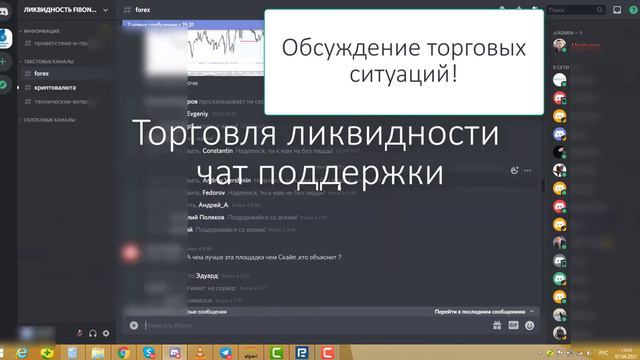The height and width of the screenshot is (360, 640).
Task: Open more options on hovered message
Action: [528, 171]
